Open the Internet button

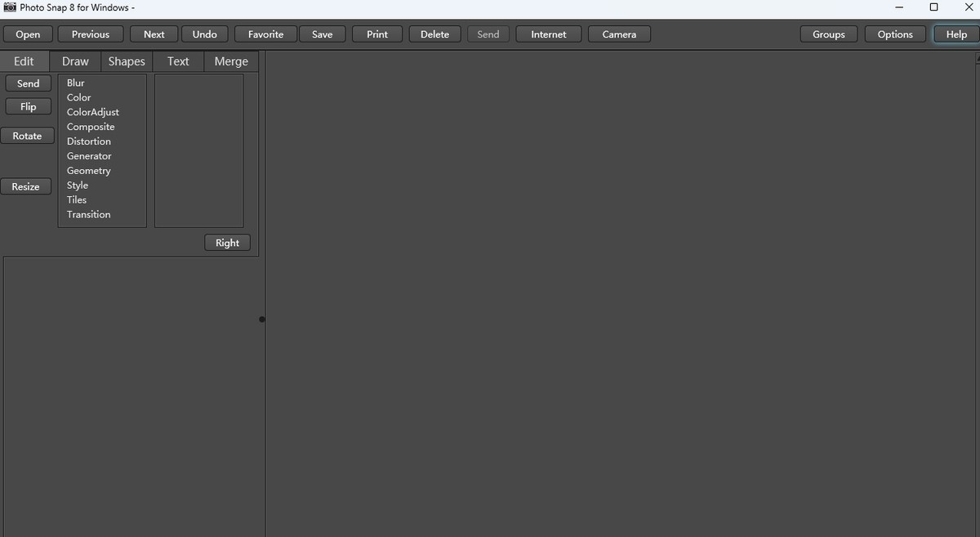(x=549, y=34)
